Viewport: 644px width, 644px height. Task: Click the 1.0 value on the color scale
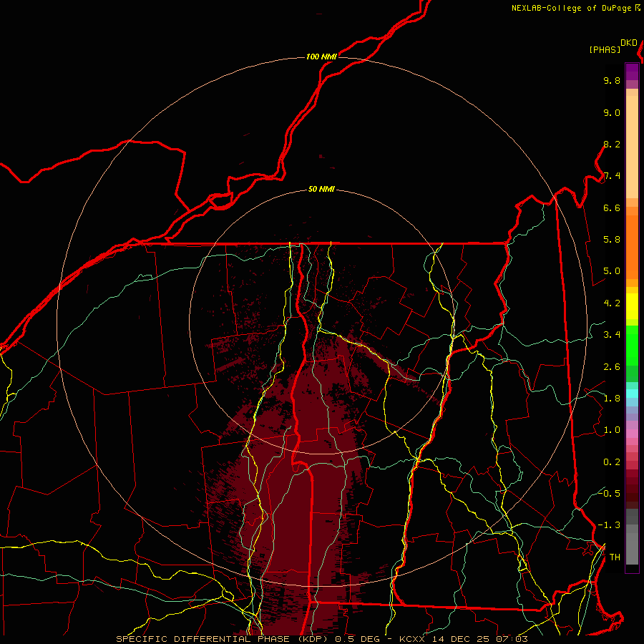612,430
